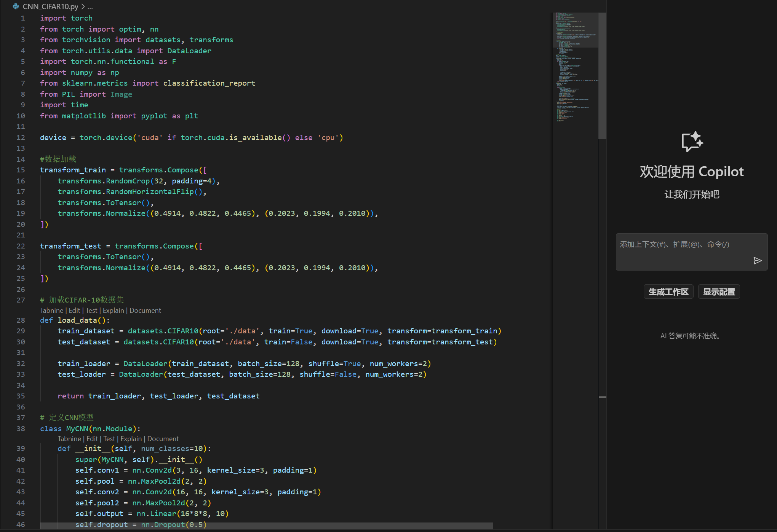The width and height of the screenshot is (777, 532).
Task: Click line number 28 in gutter
Action: point(21,320)
